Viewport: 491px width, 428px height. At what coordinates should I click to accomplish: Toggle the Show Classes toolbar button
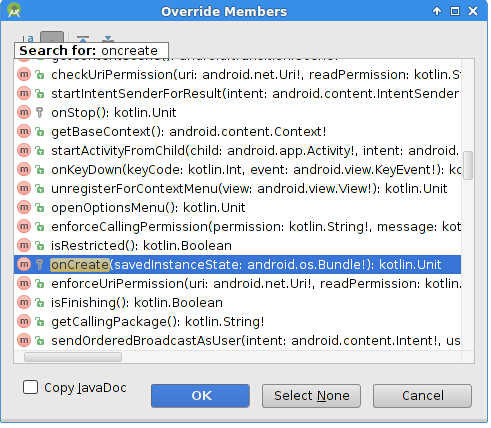click(52, 37)
